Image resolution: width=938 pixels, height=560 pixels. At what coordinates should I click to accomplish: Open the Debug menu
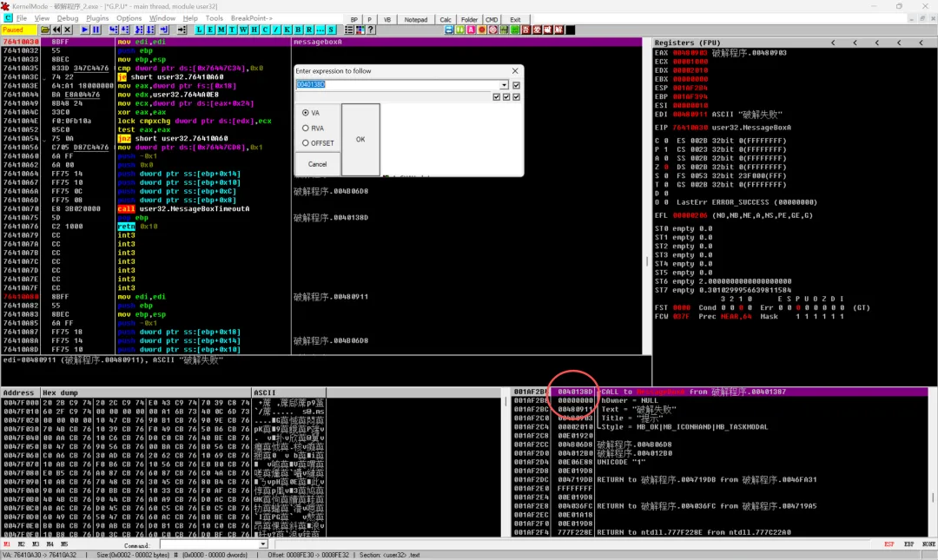[68, 18]
